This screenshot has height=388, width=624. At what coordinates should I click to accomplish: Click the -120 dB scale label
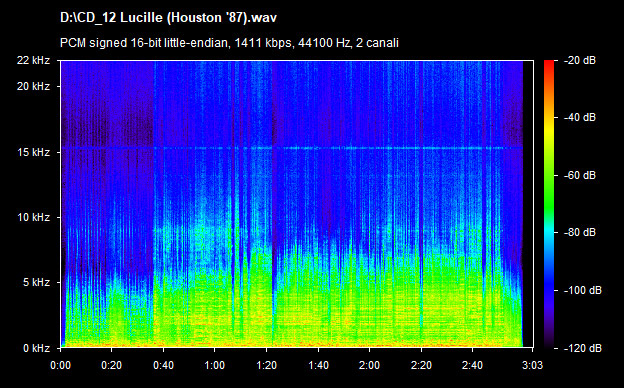pyautogui.click(x=583, y=348)
